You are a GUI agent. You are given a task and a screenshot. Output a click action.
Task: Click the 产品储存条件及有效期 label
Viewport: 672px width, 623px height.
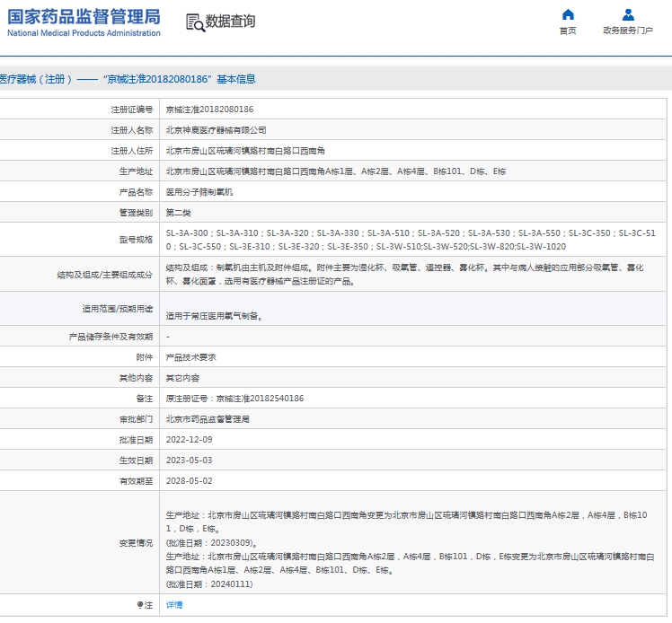coord(111,337)
